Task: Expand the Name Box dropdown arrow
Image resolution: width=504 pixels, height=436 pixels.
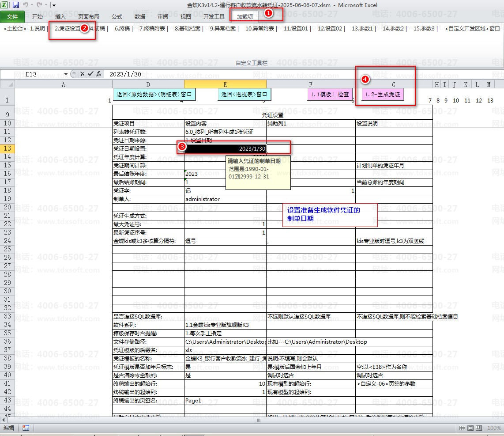Action: 66,74
